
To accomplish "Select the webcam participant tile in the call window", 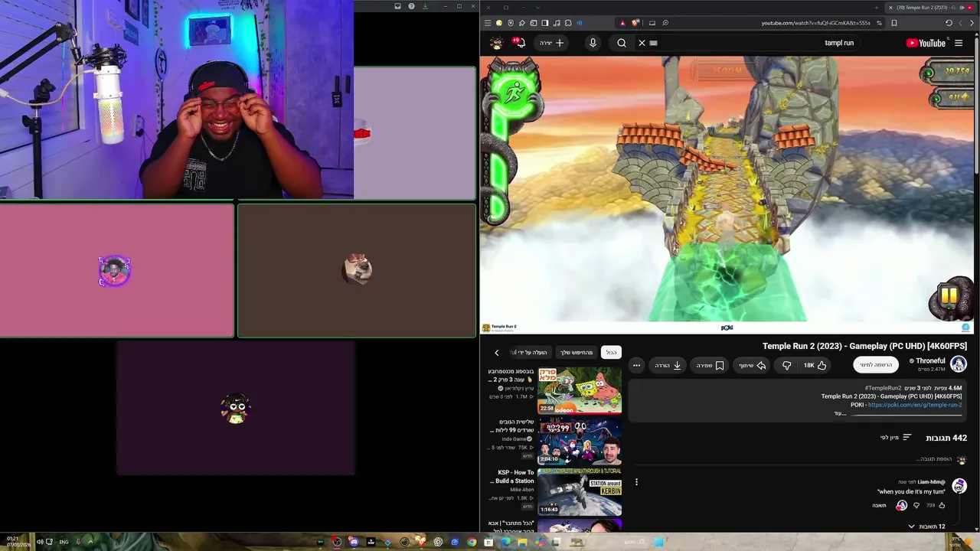I will tap(177, 100).
